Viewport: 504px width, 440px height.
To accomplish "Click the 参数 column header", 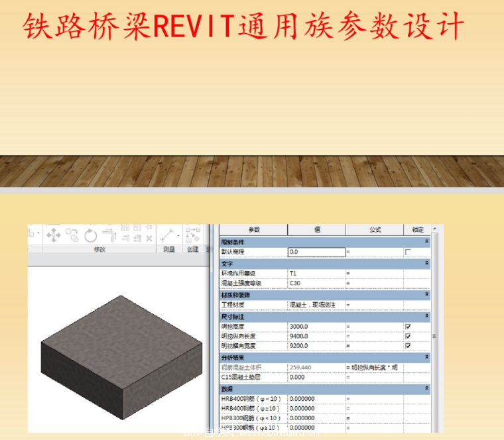I will tap(253, 230).
